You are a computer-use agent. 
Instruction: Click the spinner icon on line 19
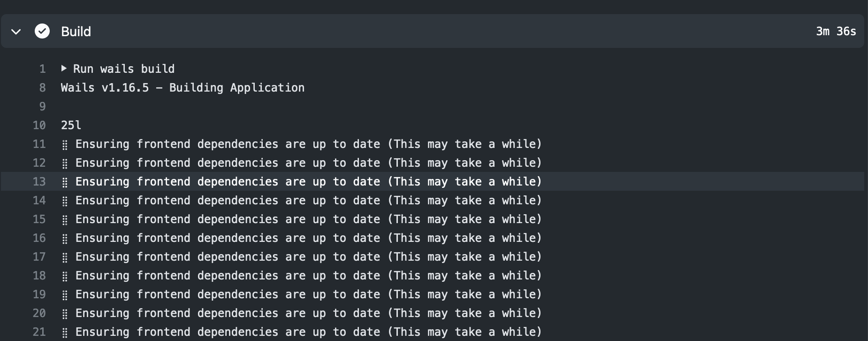65,294
